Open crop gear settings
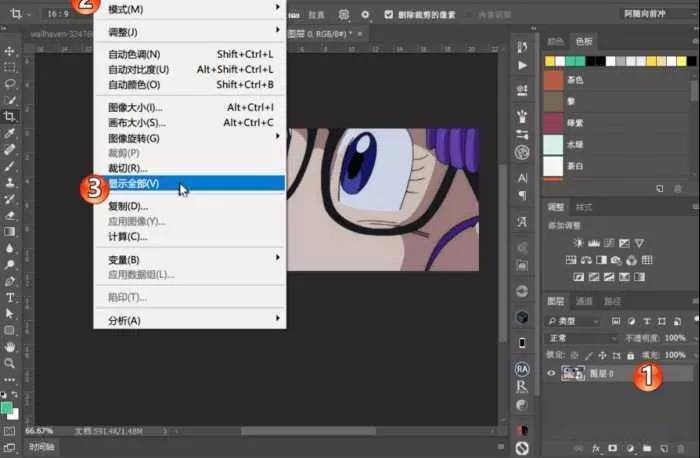This screenshot has width=700, height=458. 365,15
